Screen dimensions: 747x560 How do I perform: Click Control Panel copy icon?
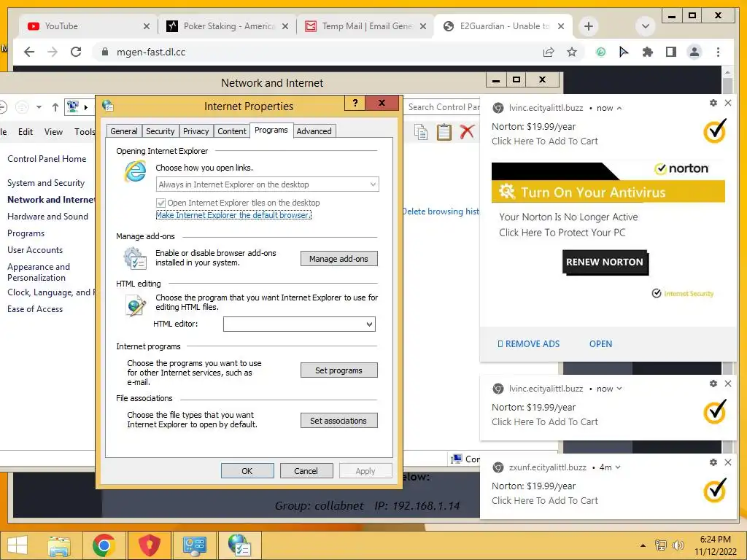pos(421,132)
